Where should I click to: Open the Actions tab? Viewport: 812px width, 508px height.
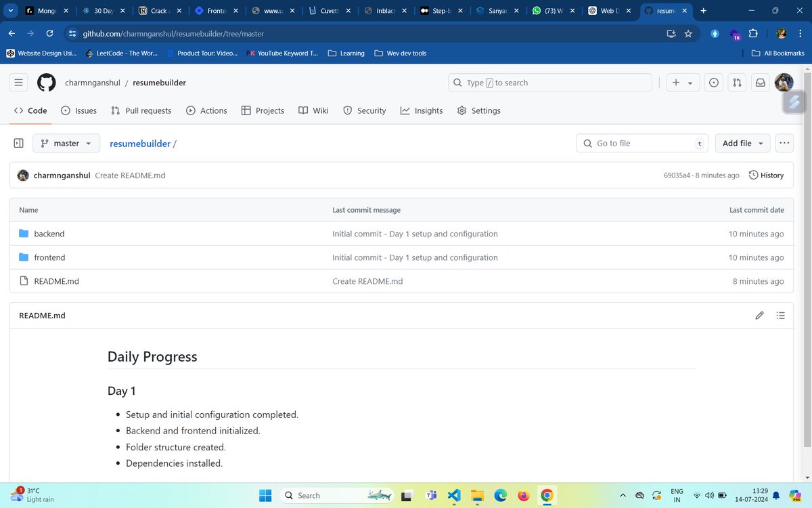pyautogui.click(x=206, y=110)
